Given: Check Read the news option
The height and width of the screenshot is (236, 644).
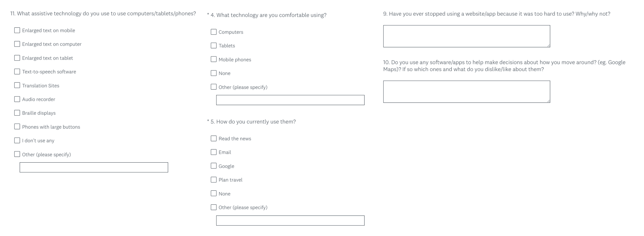Looking at the screenshot, I should pyautogui.click(x=214, y=138).
